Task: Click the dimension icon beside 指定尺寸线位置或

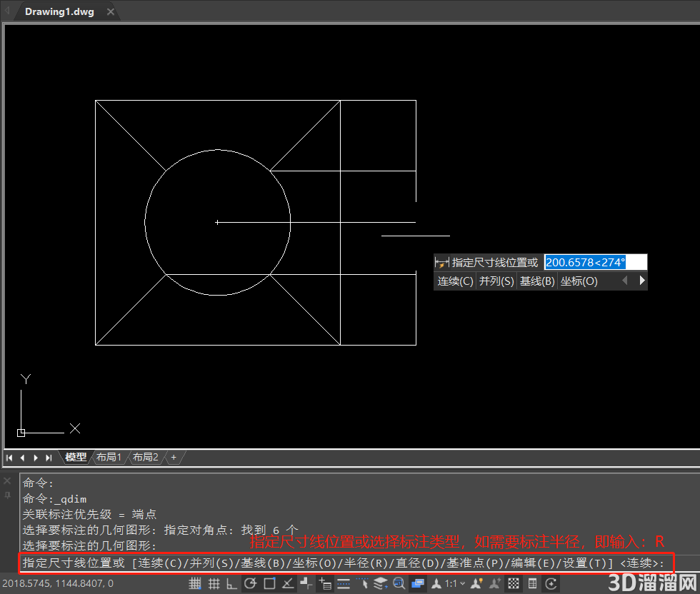Action: [x=442, y=263]
